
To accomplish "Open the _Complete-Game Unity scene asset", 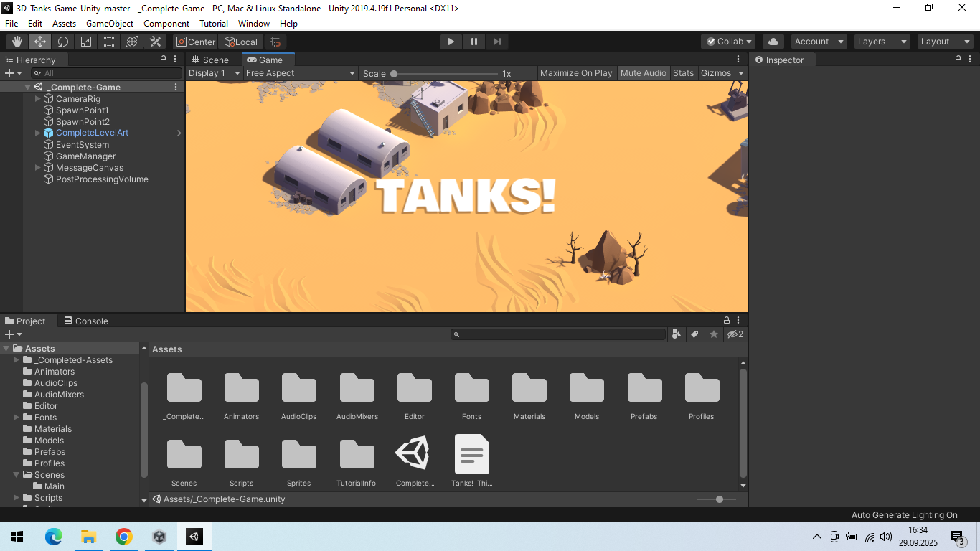I will [x=413, y=461].
